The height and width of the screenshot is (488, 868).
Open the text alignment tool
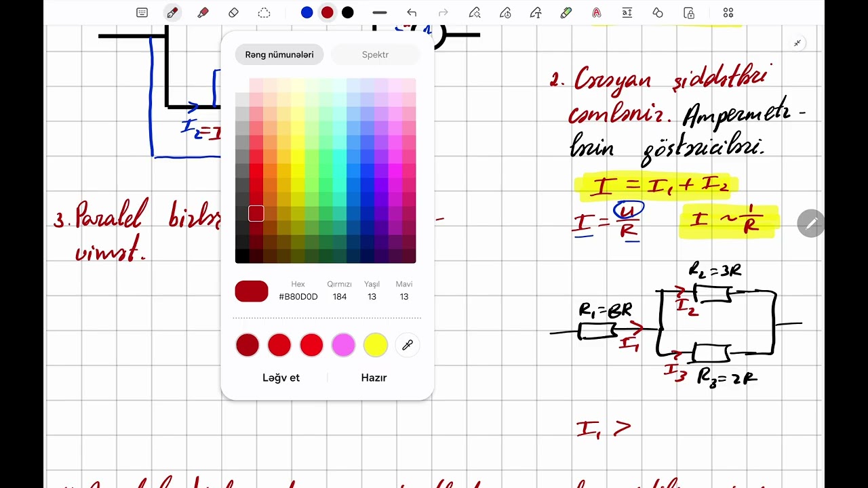[627, 13]
